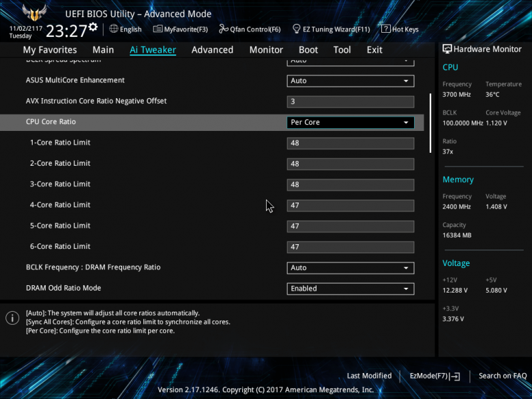Select the Ai Tweaker tab

point(153,50)
